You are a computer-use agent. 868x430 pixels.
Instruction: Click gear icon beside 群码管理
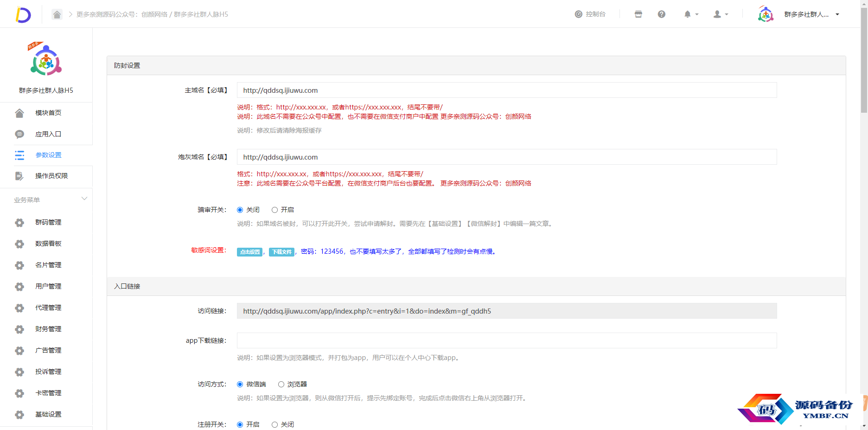click(x=19, y=223)
